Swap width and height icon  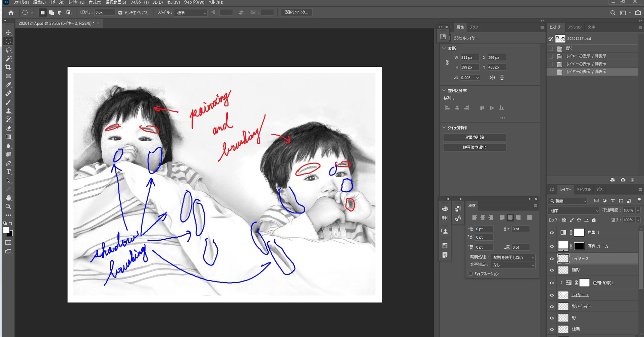click(x=241, y=12)
